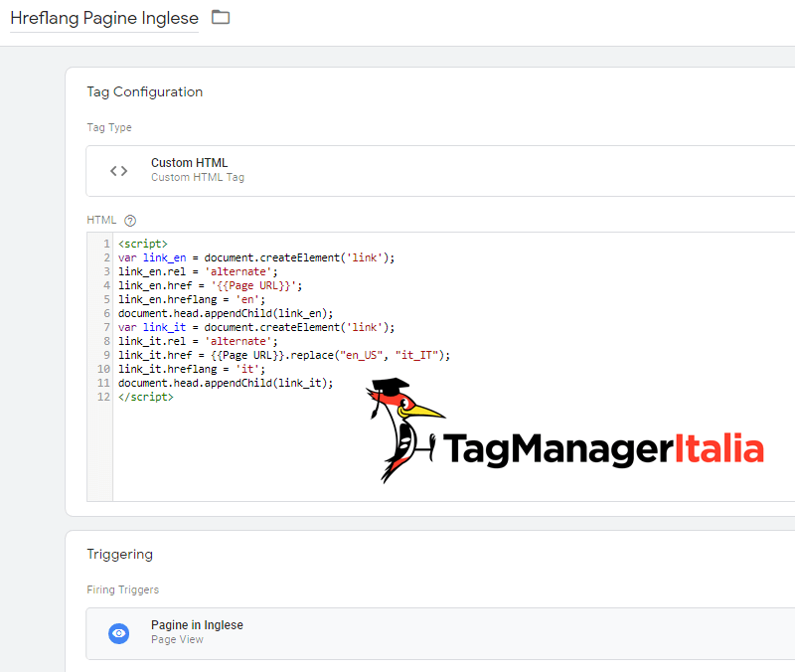
Task: Click the Custom HTML code brackets icon
Action: tap(118, 171)
